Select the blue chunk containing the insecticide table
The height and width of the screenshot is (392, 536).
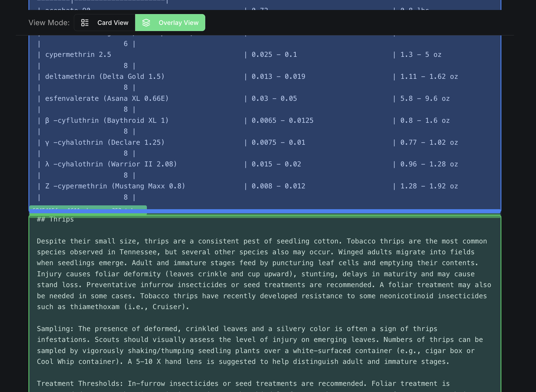264,123
